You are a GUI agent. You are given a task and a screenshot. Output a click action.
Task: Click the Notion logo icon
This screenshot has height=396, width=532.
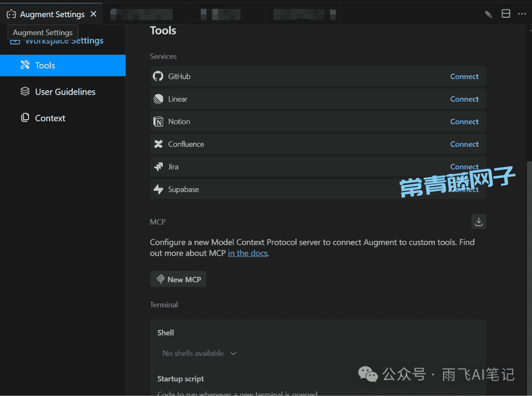click(x=158, y=122)
